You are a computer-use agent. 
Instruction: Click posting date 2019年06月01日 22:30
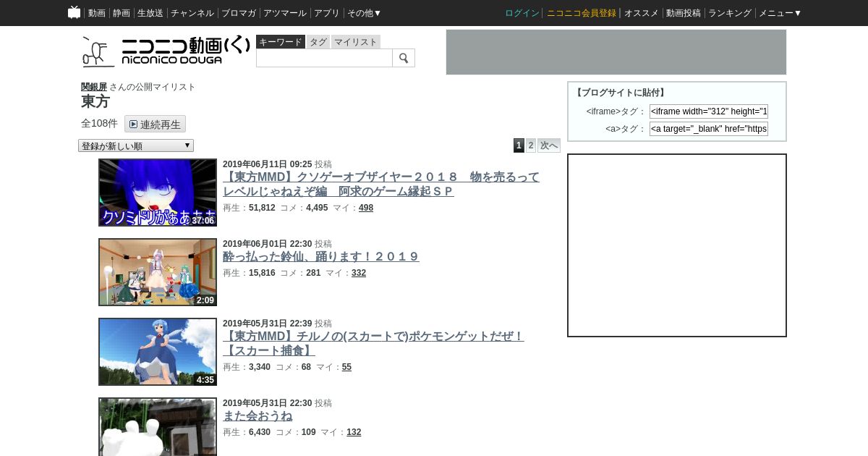pyautogui.click(x=268, y=244)
